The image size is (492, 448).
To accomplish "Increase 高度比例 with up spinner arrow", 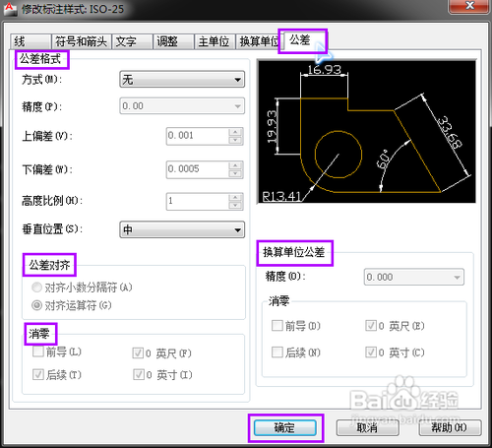I will tap(235, 197).
